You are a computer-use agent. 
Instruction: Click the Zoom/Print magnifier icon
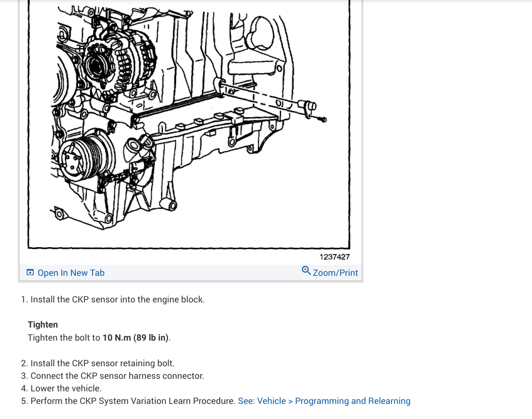coord(306,270)
